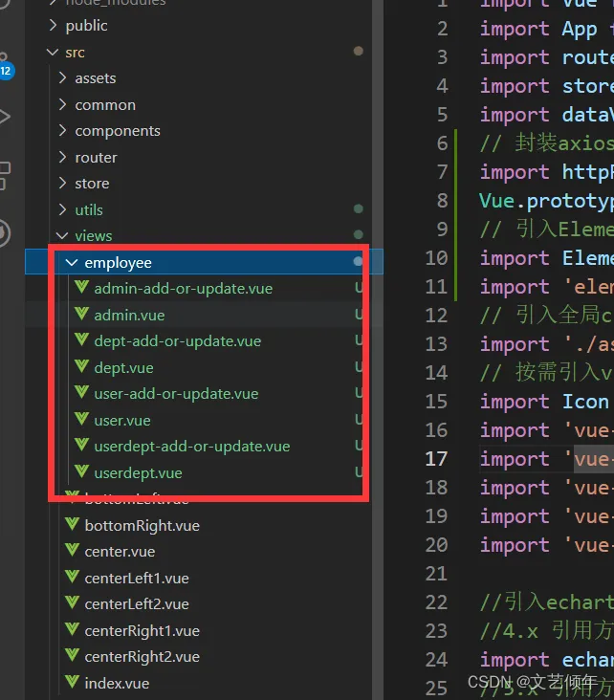Click the Vue icon beside userdept.vue
The image size is (614, 700).
tap(82, 472)
